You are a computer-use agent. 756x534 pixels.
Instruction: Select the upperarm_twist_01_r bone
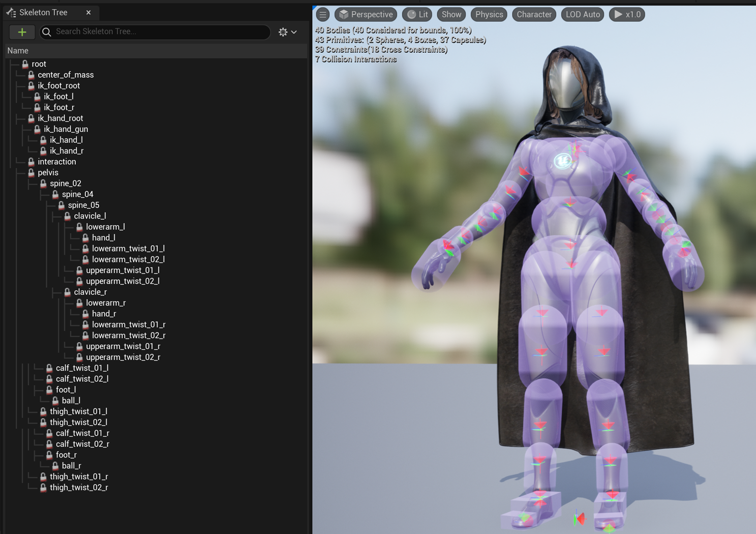coord(123,346)
